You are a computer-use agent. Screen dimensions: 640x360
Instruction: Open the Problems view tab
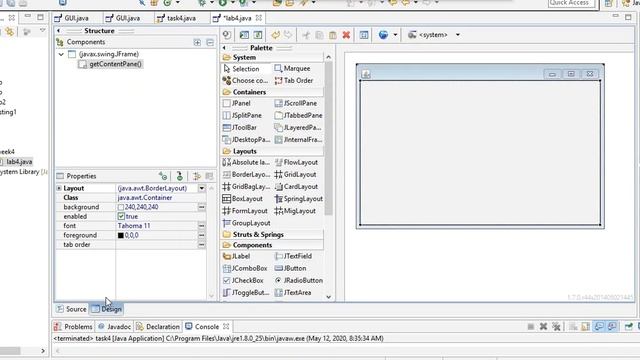coord(73,327)
